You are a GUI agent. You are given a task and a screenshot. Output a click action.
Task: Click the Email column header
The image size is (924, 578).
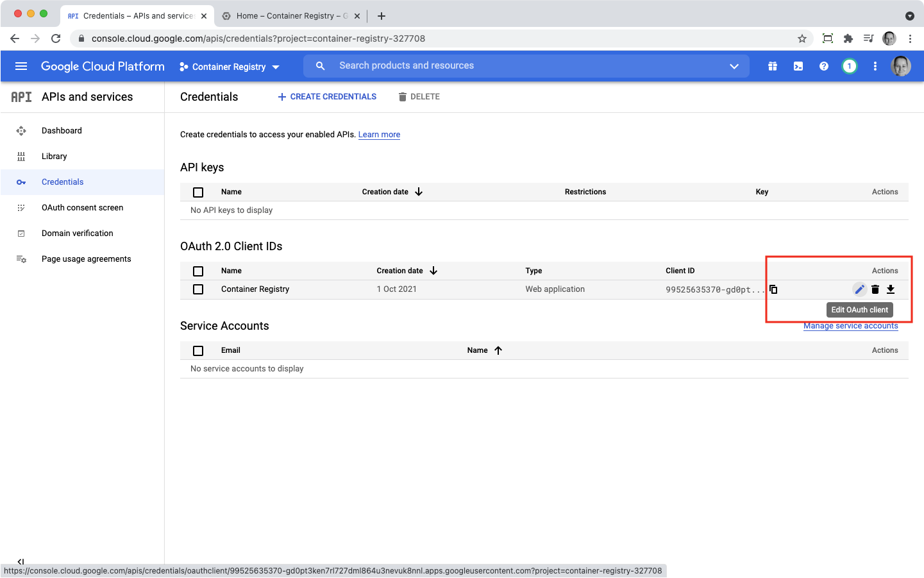click(x=231, y=350)
